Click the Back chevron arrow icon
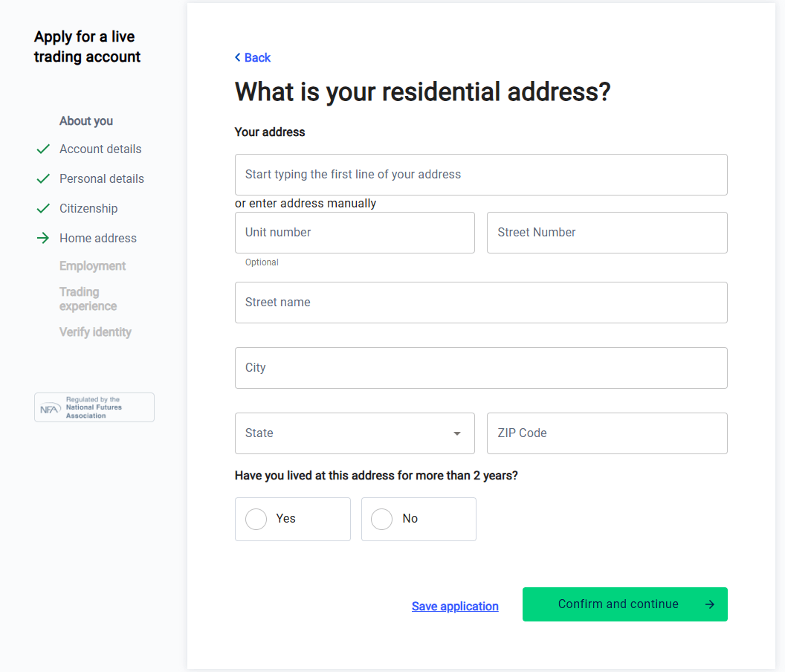Image resolution: width=785 pixels, height=672 pixels. (238, 57)
